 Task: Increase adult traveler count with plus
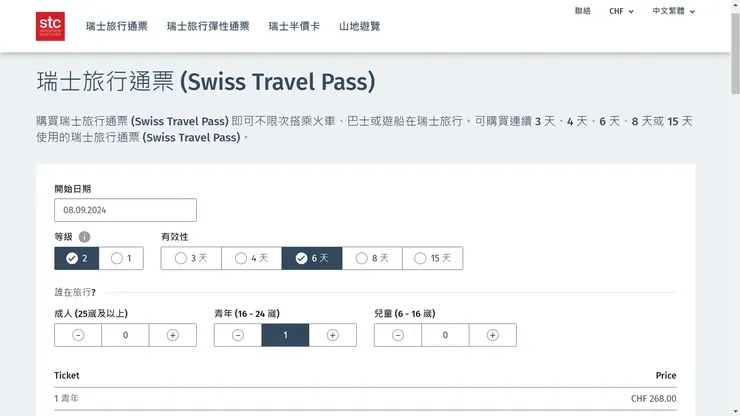coord(173,335)
